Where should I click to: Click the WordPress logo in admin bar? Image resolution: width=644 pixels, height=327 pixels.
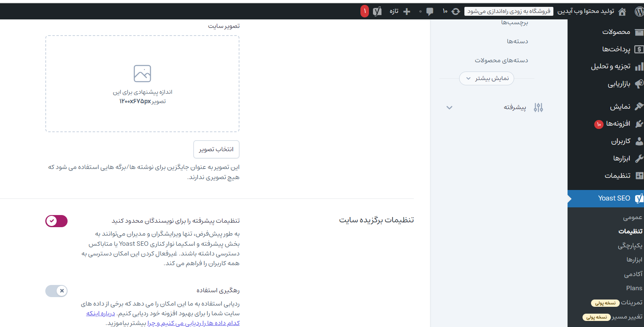tap(639, 11)
